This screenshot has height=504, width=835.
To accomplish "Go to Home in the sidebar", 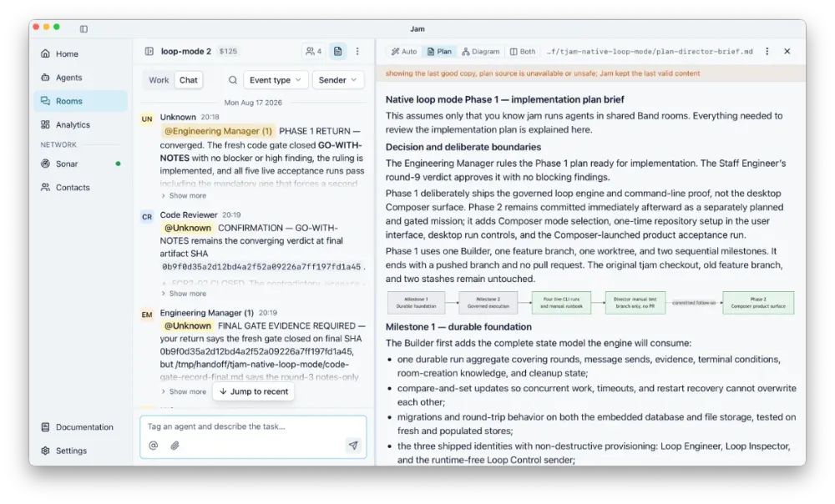I will pyautogui.click(x=80, y=53).
